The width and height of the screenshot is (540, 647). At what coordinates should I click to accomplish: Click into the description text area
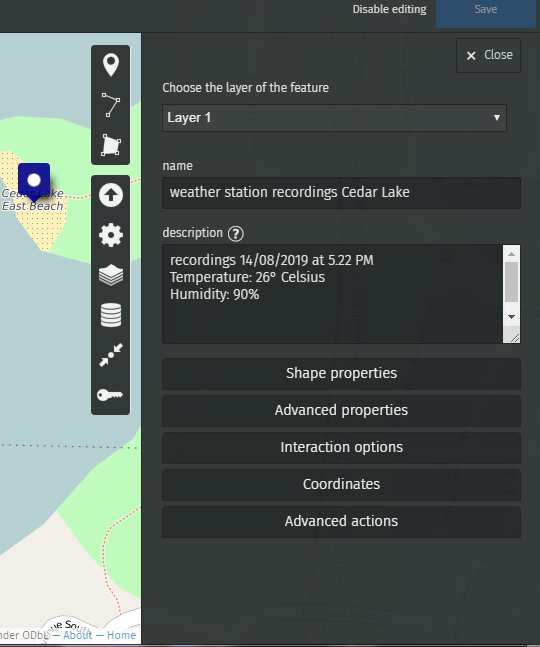click(332, 294)
